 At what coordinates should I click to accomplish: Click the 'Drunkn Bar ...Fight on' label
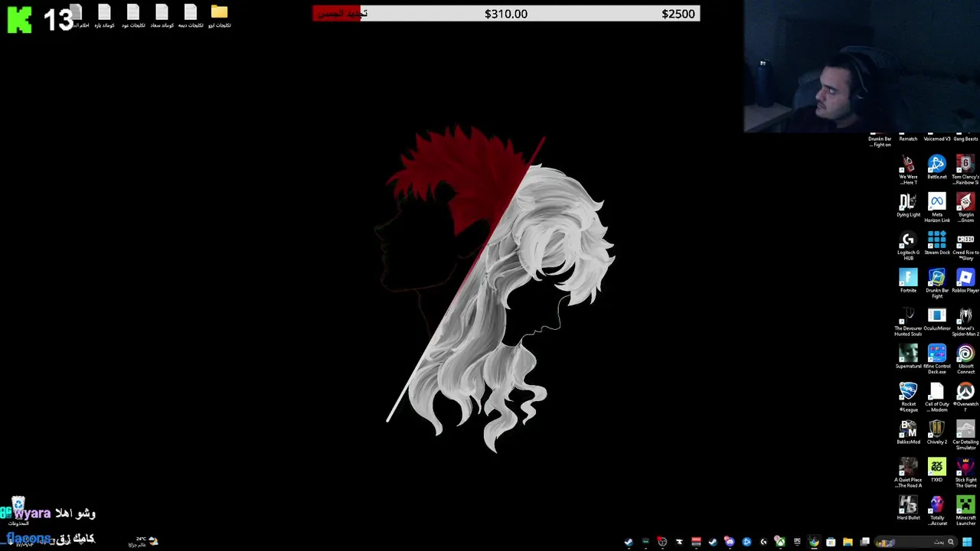(880, 142)
